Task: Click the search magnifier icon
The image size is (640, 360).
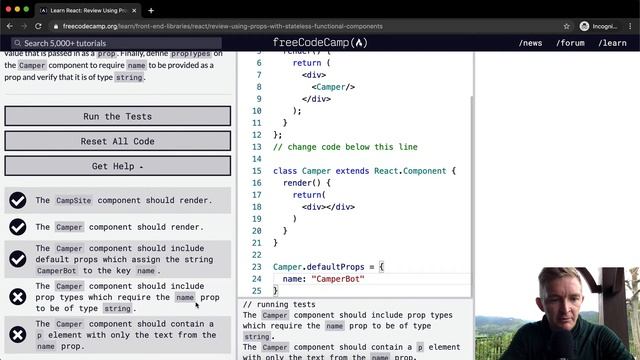Action: 18,43
